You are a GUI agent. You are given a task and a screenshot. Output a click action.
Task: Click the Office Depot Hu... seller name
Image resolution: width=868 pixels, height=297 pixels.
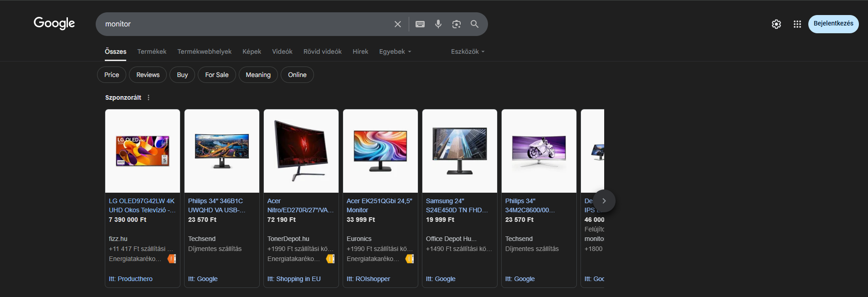[451, 239]
